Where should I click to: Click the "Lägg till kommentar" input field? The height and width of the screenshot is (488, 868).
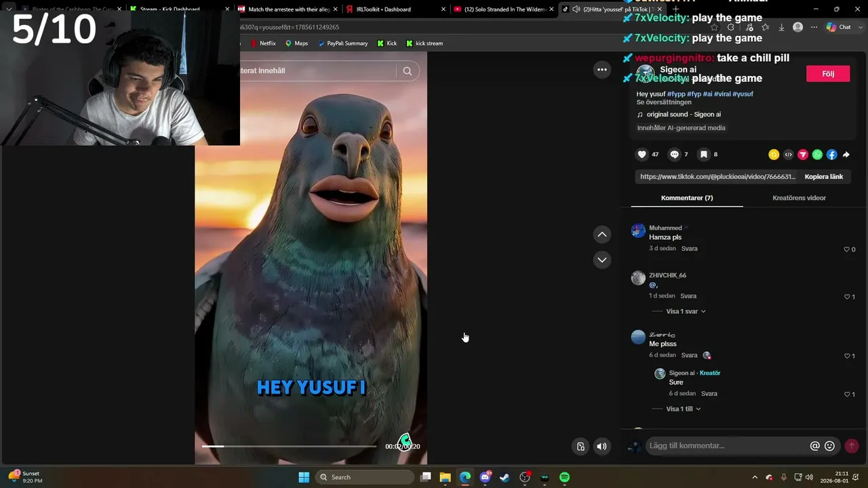click(727, 446)
